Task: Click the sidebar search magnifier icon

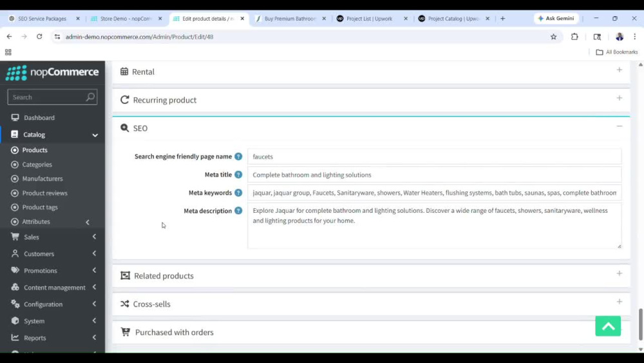Action: tap(90, 97)
